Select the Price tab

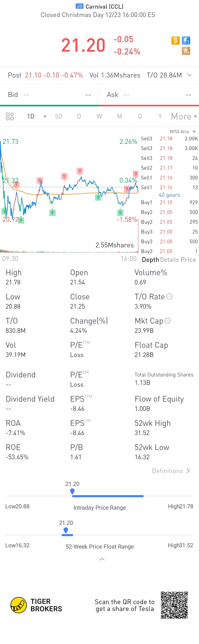click(x=188, y=260)
